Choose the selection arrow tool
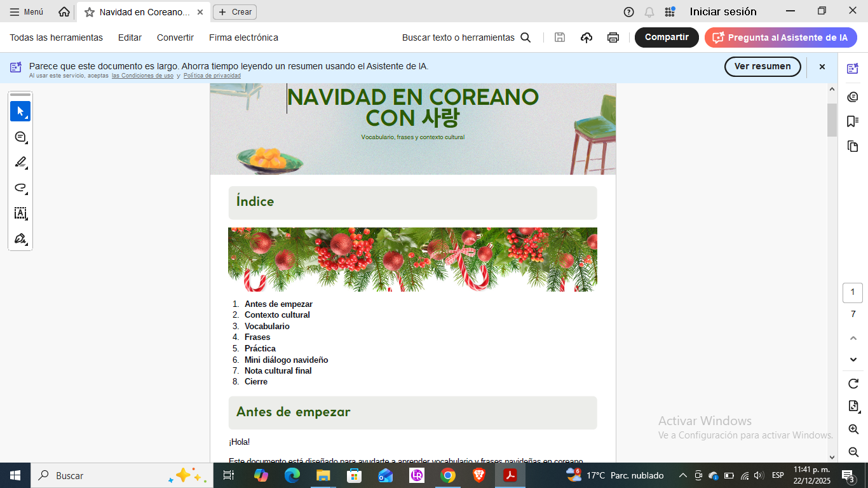This screenshot has width=868, height=488. click(x=20, y=111)
